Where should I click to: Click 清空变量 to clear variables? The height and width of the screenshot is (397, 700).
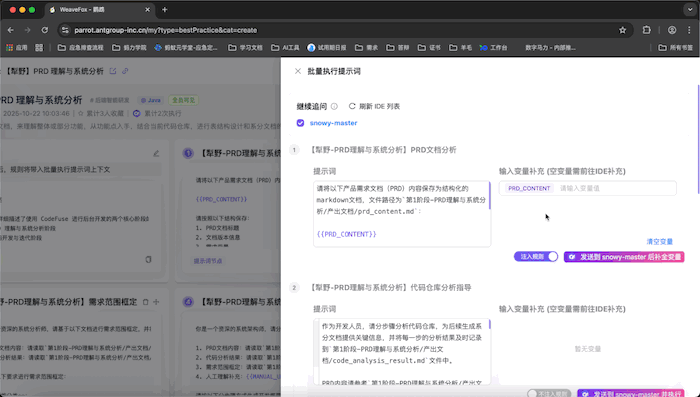[659, 242]
